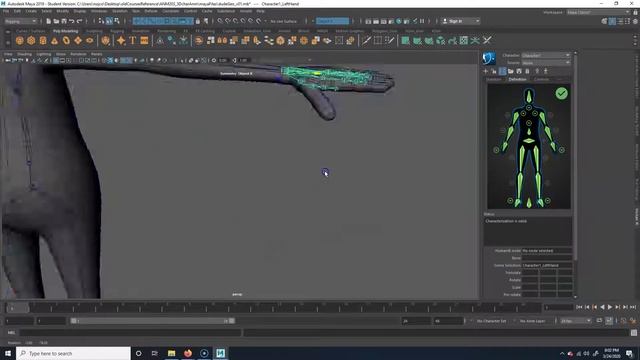Create a polygon sphere from the shelf
The image size is (640, 360).
click(x=20, y=40)
